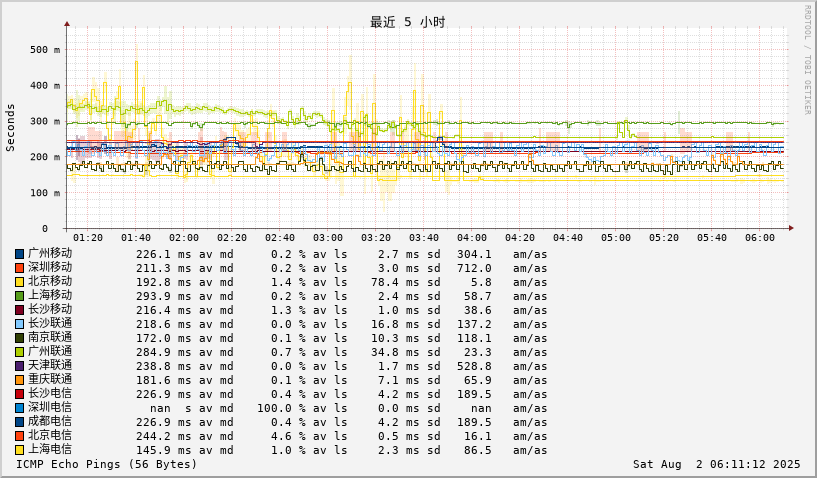Select the 北京电信 legend label
The width and height of the screenshot is (817, 478).
pos(50,435)
